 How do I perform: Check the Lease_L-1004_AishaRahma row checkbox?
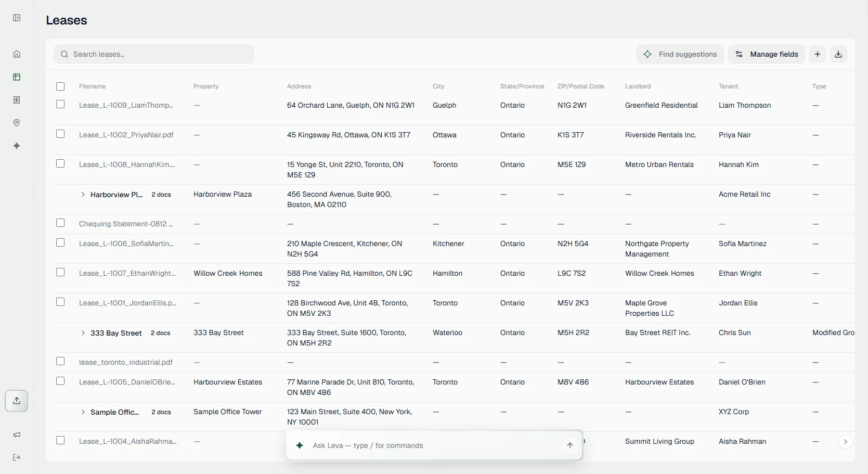(60, 440)
